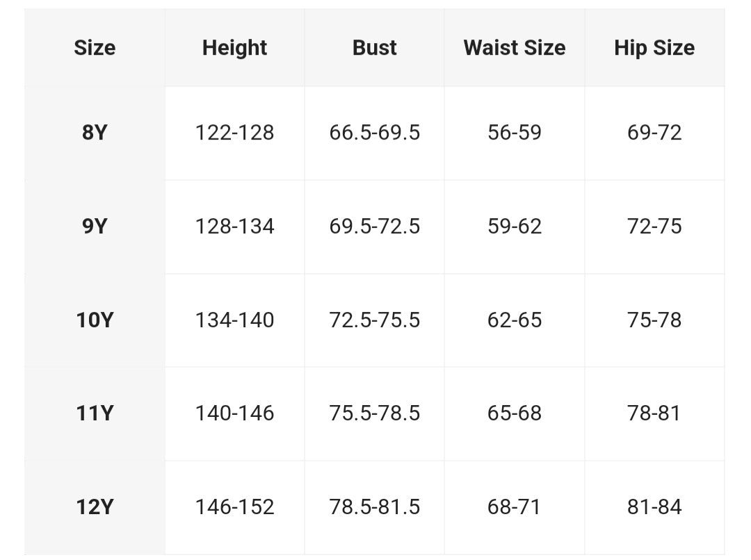Screen dimensions: 751x560
Task: Click the Height column header
Action: coord(234,48)
